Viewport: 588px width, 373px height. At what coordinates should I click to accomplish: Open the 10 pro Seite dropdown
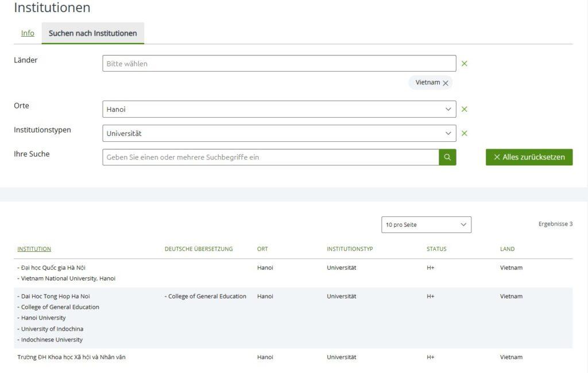[426, 225]
